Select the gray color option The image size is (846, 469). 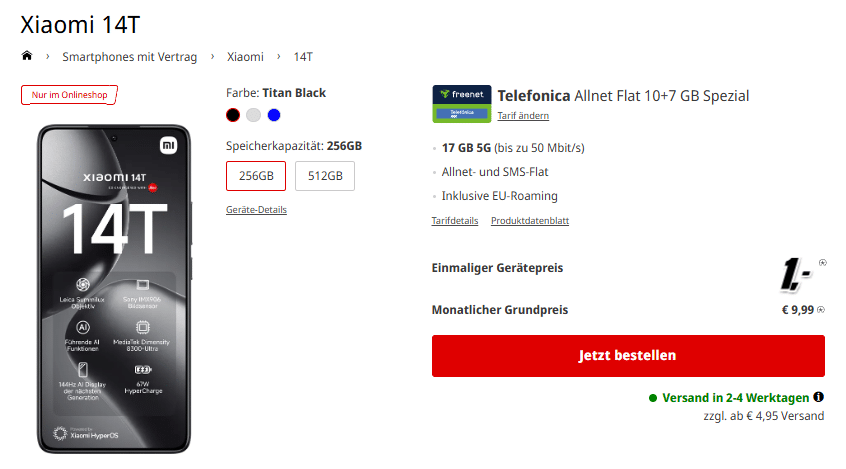tap(254, 115)
